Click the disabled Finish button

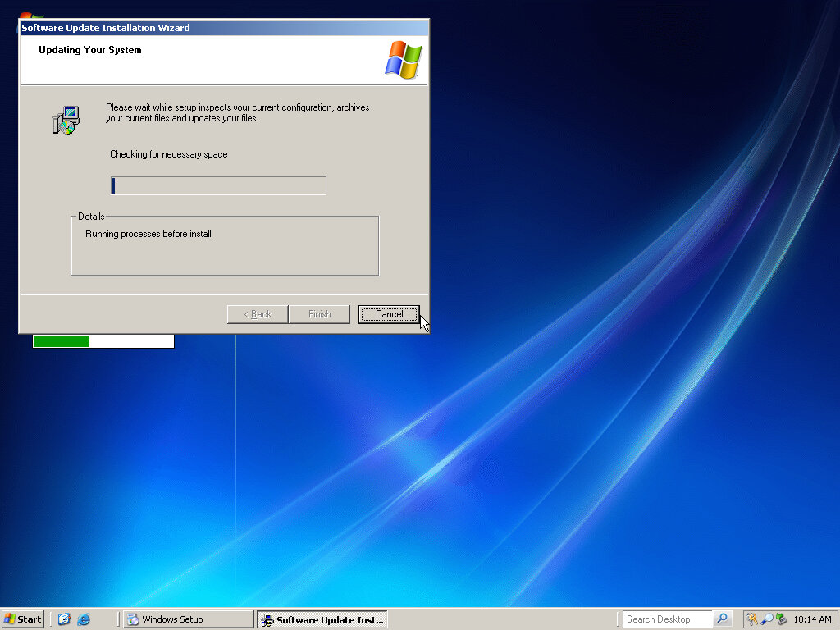click(319, 314)
